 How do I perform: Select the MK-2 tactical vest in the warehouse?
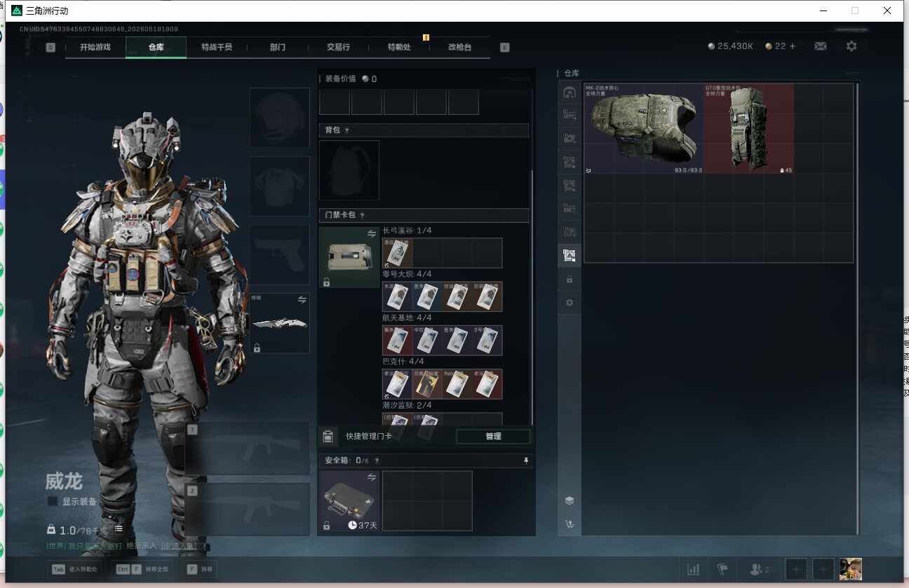tap(644, 128)
